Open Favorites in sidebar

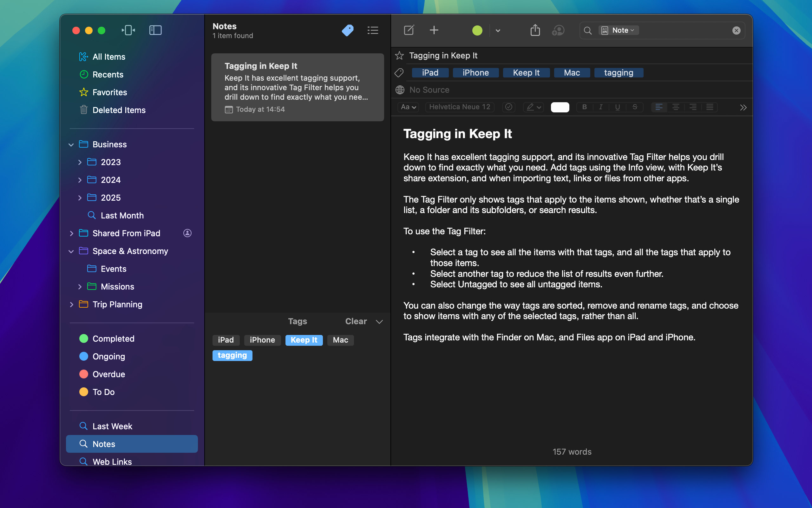(x=132, y=92)
